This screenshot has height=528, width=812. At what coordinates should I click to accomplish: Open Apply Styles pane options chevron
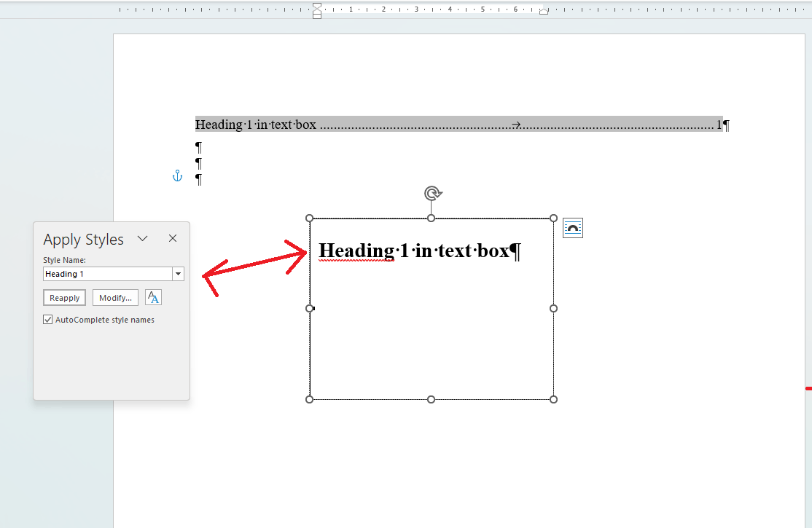(142, 239)
